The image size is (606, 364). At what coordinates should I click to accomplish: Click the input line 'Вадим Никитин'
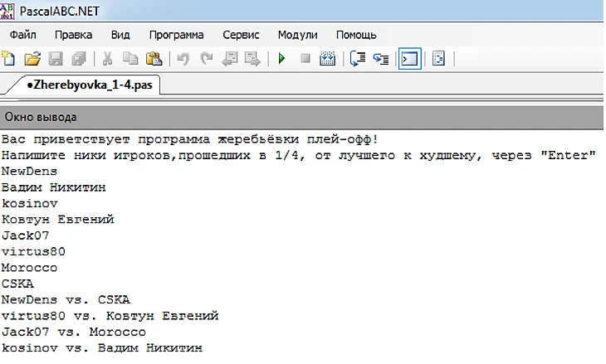54,187
